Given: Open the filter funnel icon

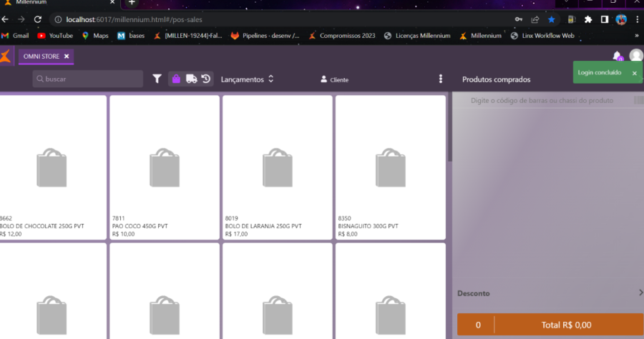Looking at the screenshot, I should (157, 79).
